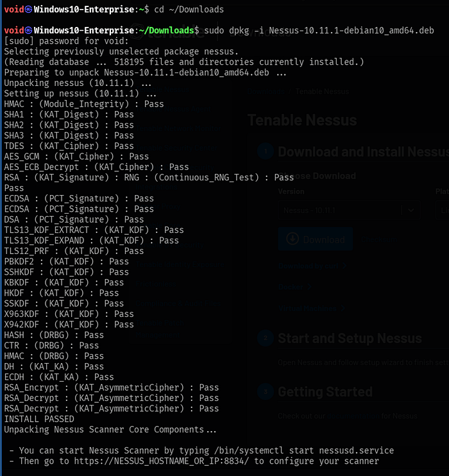
Task: Click the Download button in the browser behind
Action: [x=316, y=239]
